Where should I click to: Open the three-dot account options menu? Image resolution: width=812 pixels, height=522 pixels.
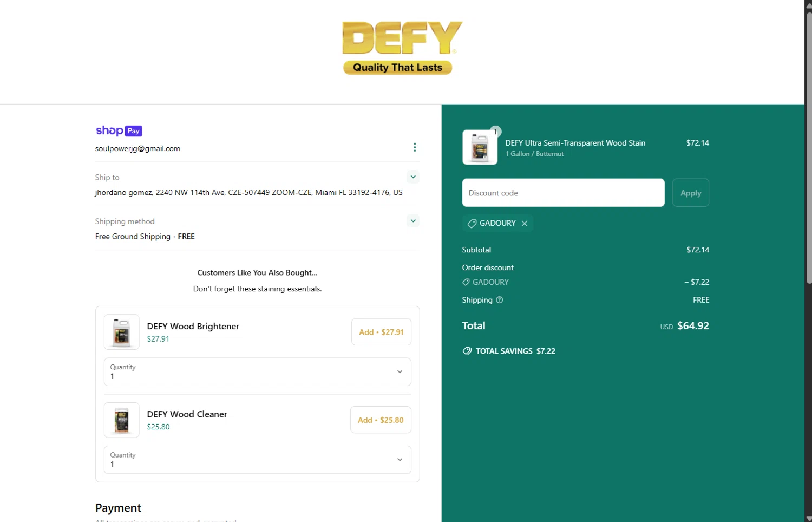[x=415, y=147]
